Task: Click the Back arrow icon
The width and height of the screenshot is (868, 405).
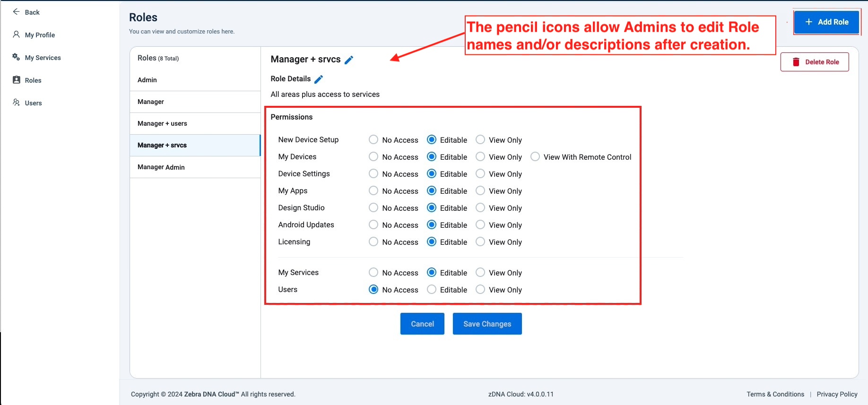Action: pyautogui.click(x=16, y=12)
